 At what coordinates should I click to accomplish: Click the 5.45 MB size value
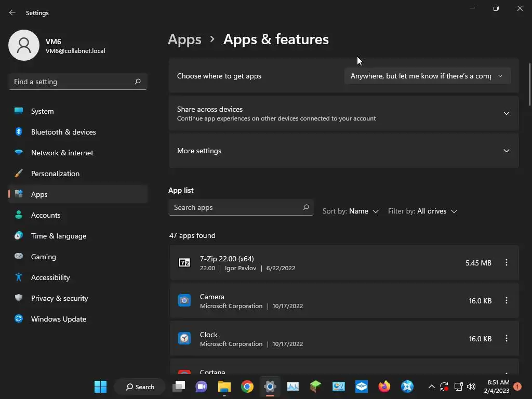[478, 263]
